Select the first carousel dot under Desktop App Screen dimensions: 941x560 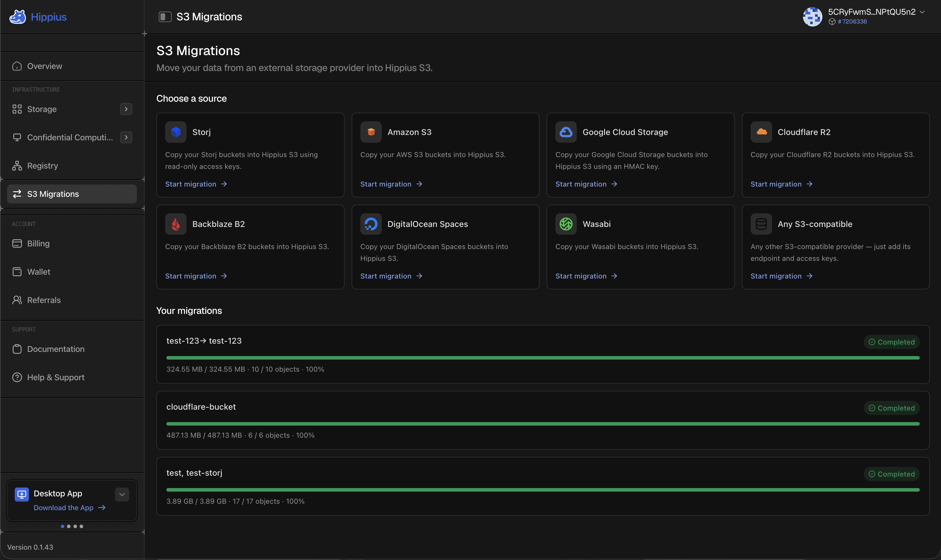click(62, 526)
